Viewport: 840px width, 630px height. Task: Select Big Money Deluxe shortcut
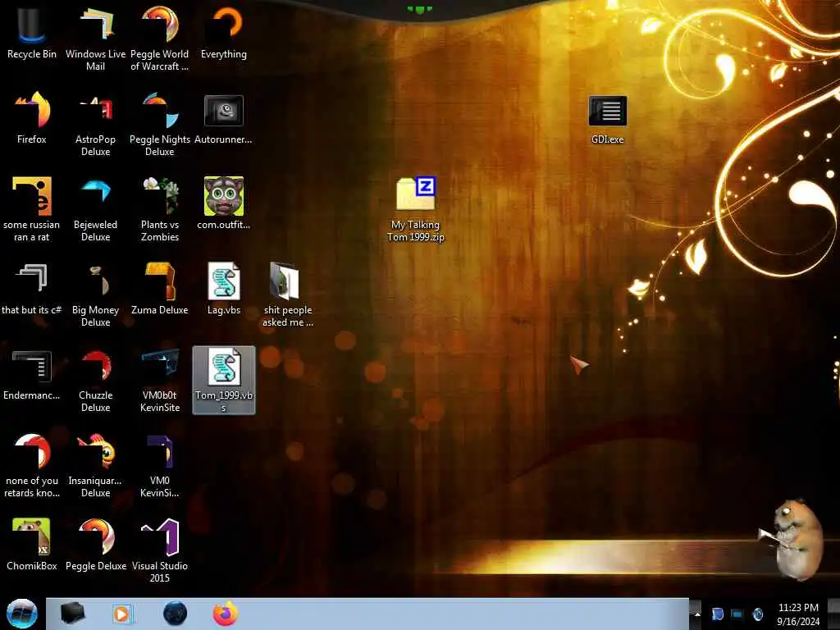95,294
